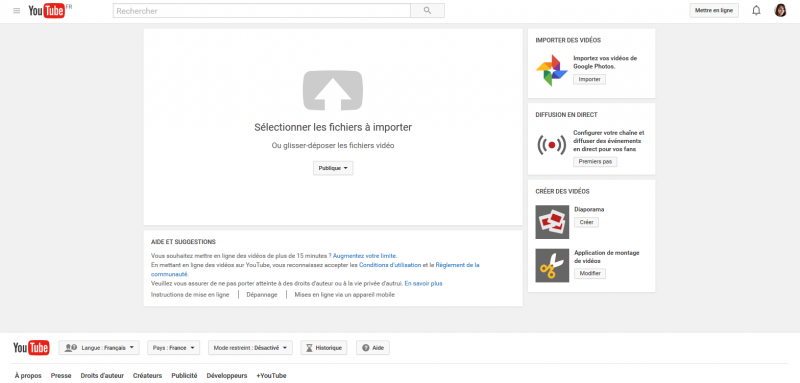Focus the Rechercher search field
800x383 pixels.
pos(262,11)
